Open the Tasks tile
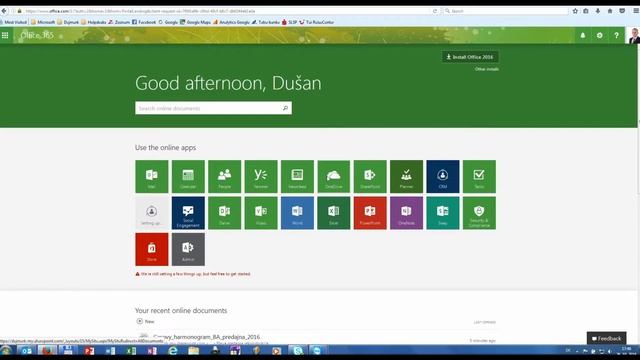 coord(479,176)
